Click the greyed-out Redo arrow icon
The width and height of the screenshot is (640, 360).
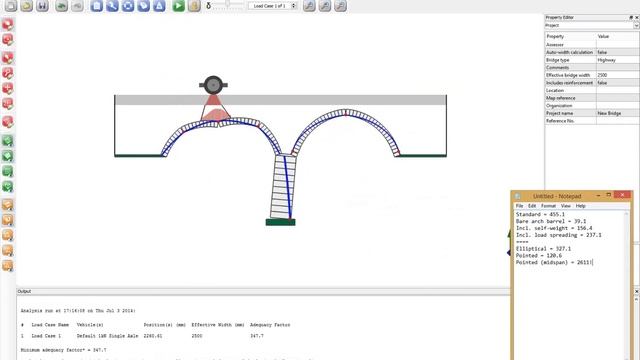(77, 5)
